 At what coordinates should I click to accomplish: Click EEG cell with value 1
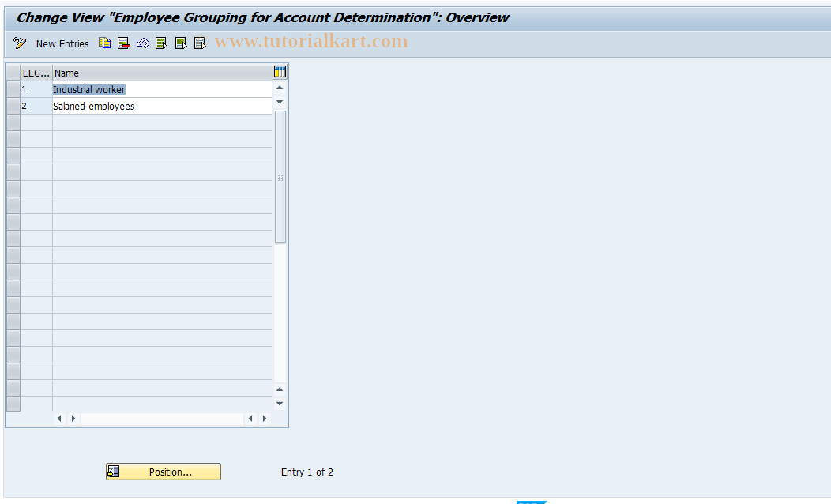point(36,89)
